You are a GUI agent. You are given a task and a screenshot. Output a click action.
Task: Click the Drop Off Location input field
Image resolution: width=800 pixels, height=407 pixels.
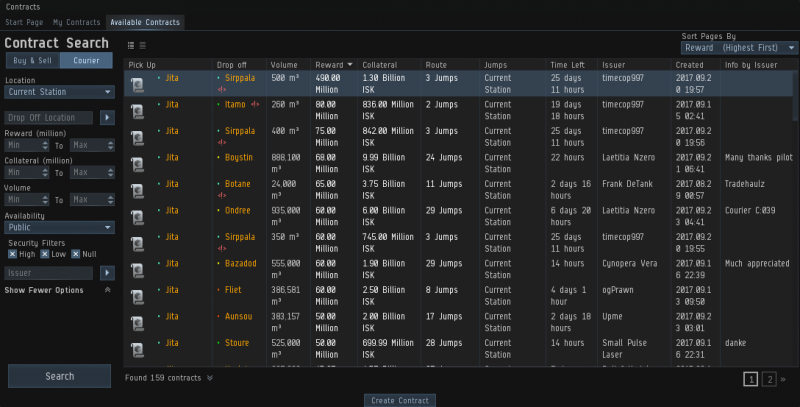49,118
